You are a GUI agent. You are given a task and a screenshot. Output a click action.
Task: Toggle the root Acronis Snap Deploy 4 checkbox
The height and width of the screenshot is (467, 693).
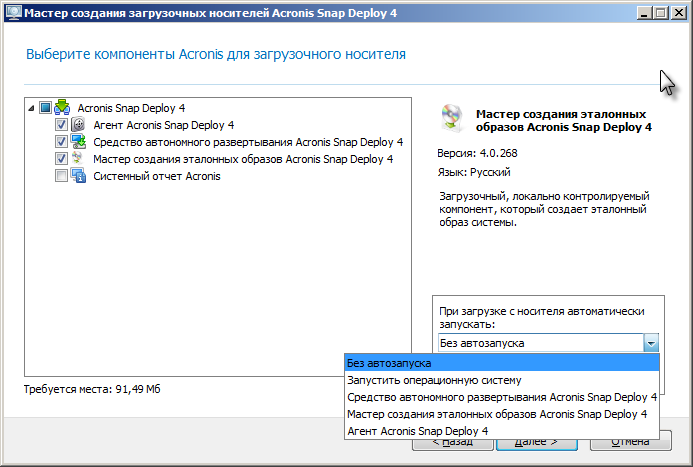coord(45,107)
